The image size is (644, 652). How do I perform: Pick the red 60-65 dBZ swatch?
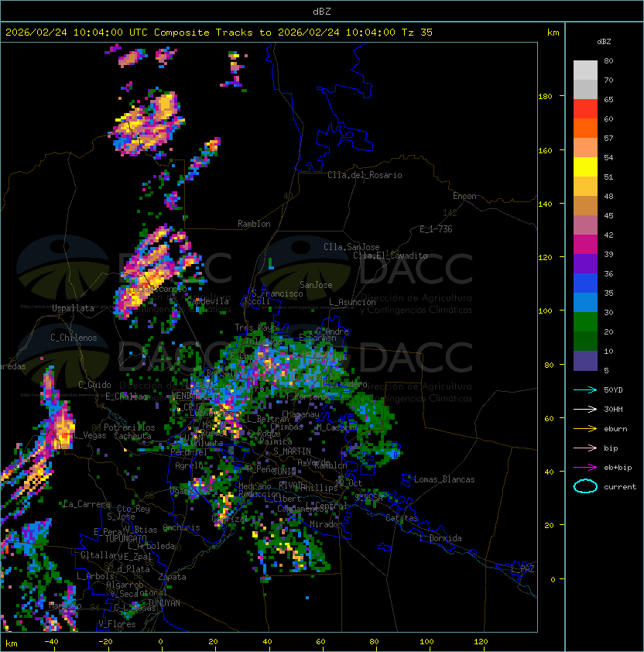coord(585,109)
